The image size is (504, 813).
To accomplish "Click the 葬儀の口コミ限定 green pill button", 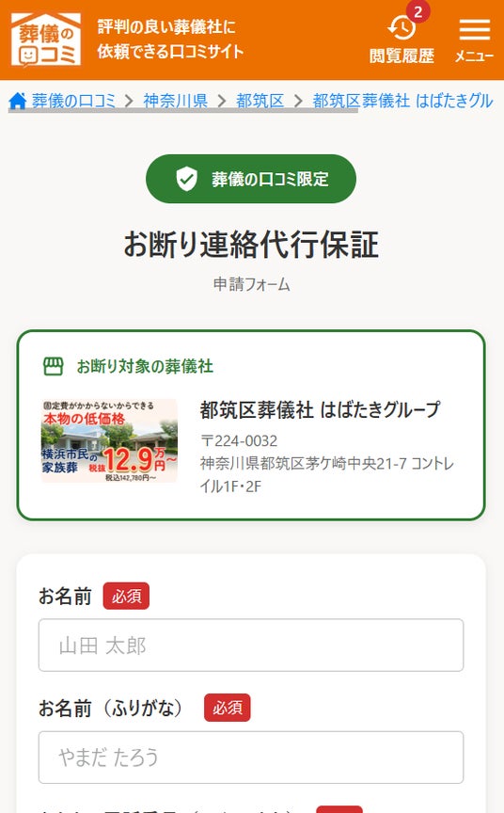I will coord(251,179).
